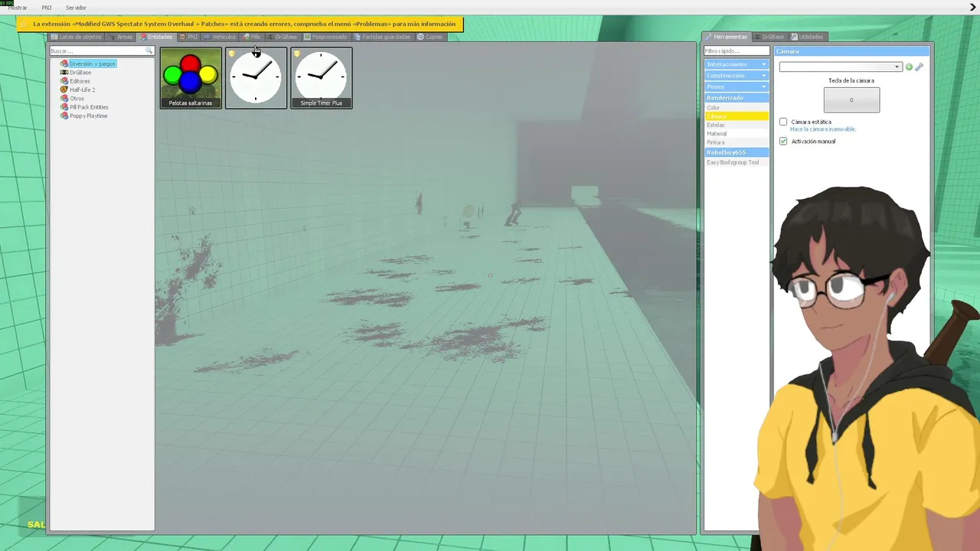The height and width of the screenshot is (551, 980).
Task: Switch to the Posprocesado tab
Action: [325, 37]
